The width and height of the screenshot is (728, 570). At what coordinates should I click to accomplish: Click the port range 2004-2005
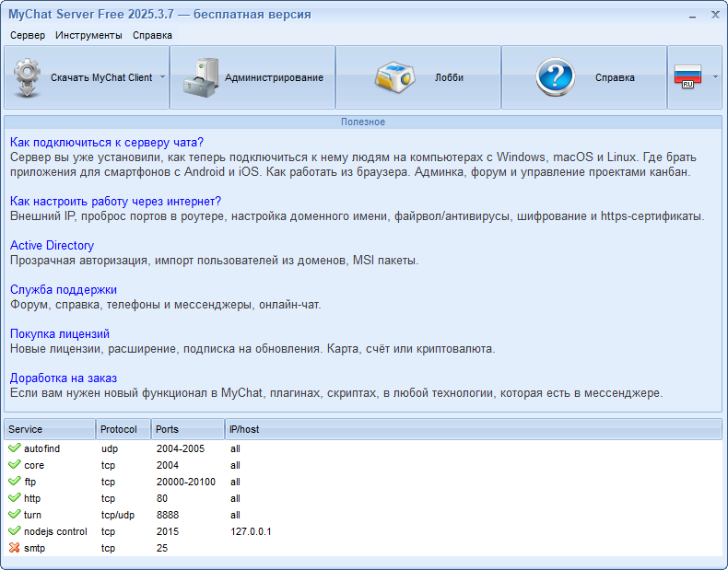point(180,448)
